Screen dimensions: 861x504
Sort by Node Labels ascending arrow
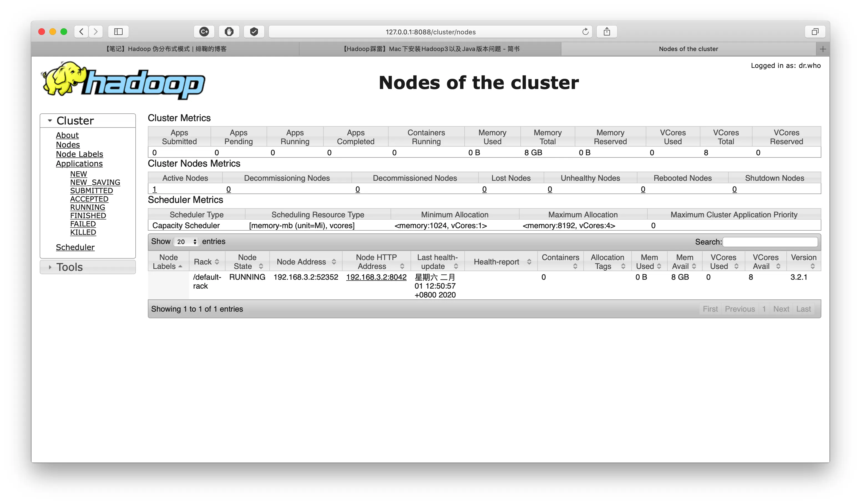pos(180,266)
